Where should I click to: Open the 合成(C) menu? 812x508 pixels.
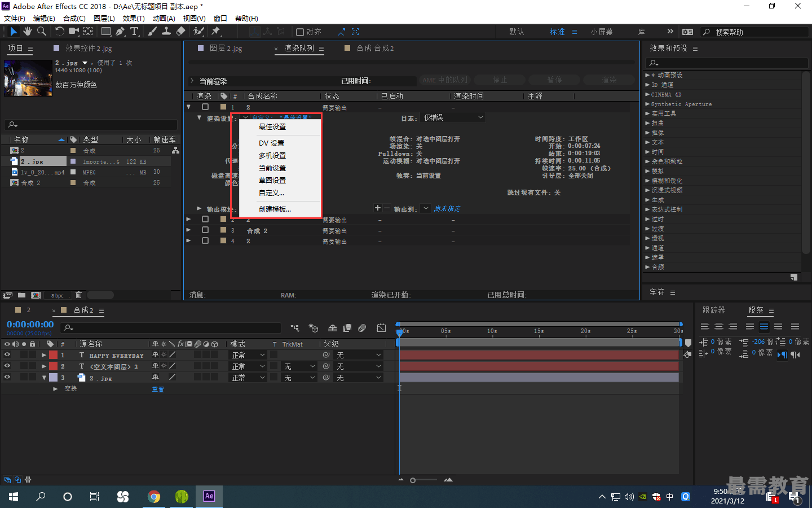click(x=74, y=19)
